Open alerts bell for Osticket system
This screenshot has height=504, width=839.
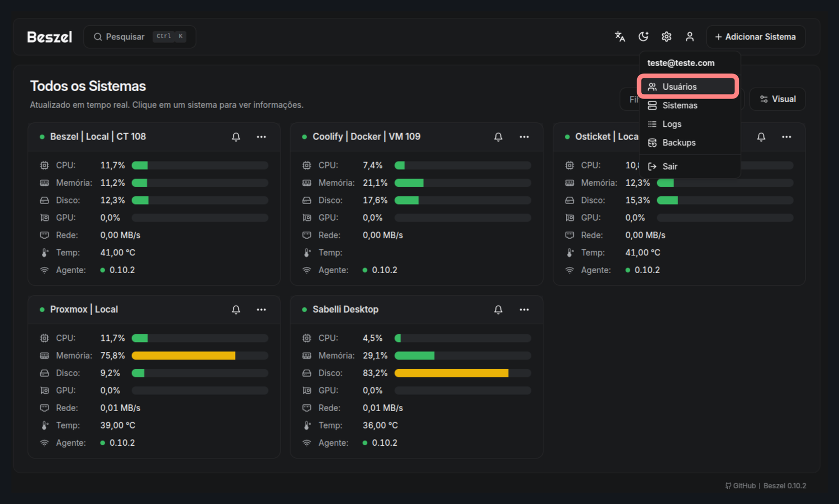[x=761, y=137]
